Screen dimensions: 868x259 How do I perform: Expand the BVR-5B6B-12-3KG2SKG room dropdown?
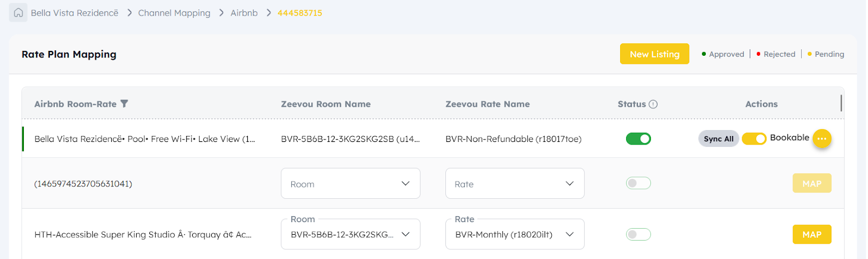point(350,234)
